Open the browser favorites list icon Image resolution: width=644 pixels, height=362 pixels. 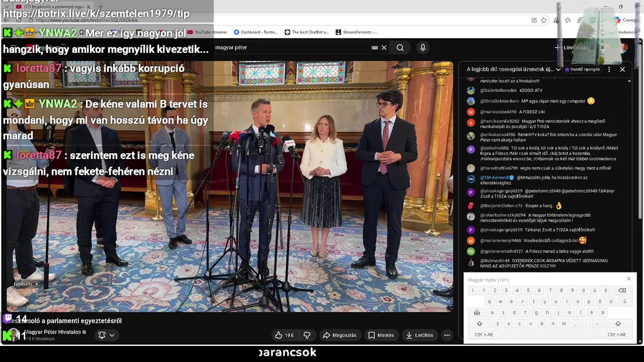[x=568, y=20]
